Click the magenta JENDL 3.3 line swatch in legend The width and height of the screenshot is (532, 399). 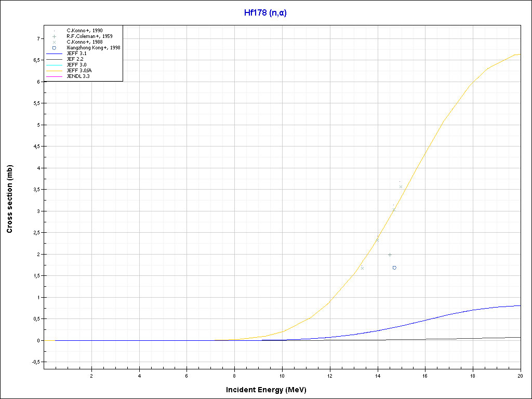[54, 76]
